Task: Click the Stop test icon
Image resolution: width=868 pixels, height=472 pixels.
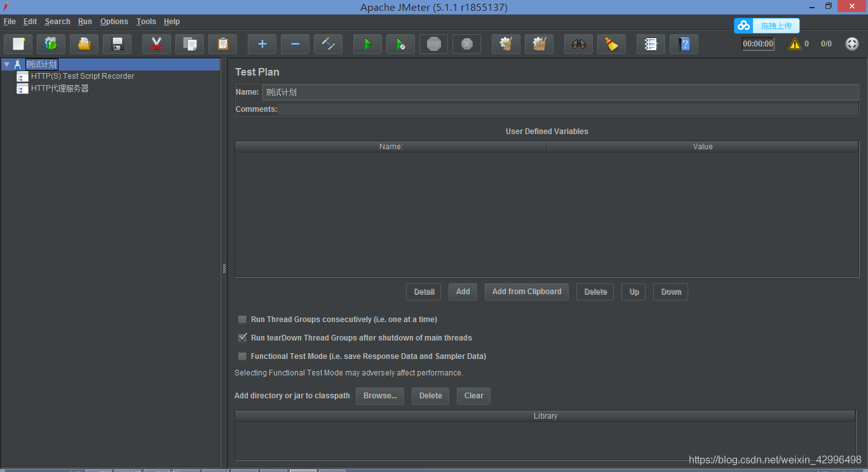Action: click(434, 44)
